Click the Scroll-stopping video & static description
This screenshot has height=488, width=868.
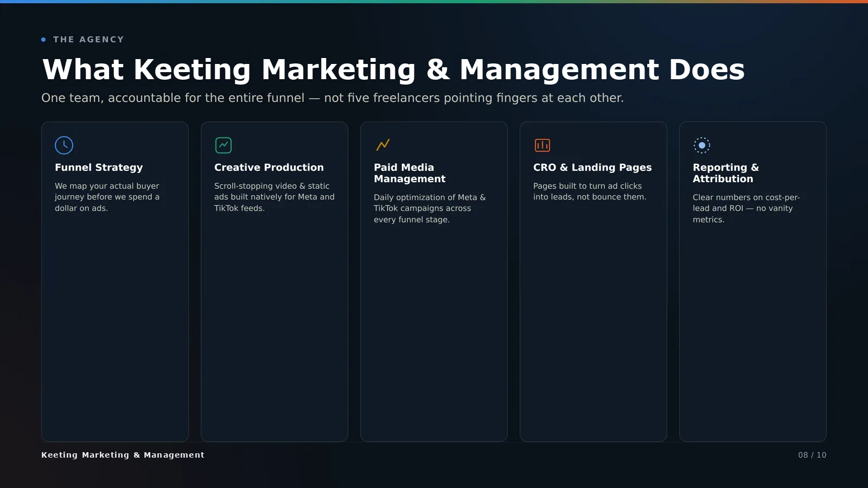pyautogui.click(x=275, y=197)
